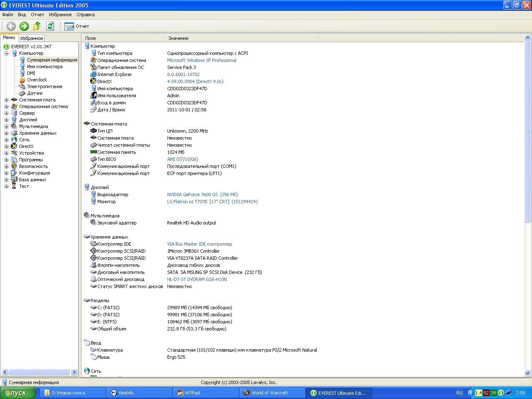Click the Программы icon in the tree

(x=14, y=160)
